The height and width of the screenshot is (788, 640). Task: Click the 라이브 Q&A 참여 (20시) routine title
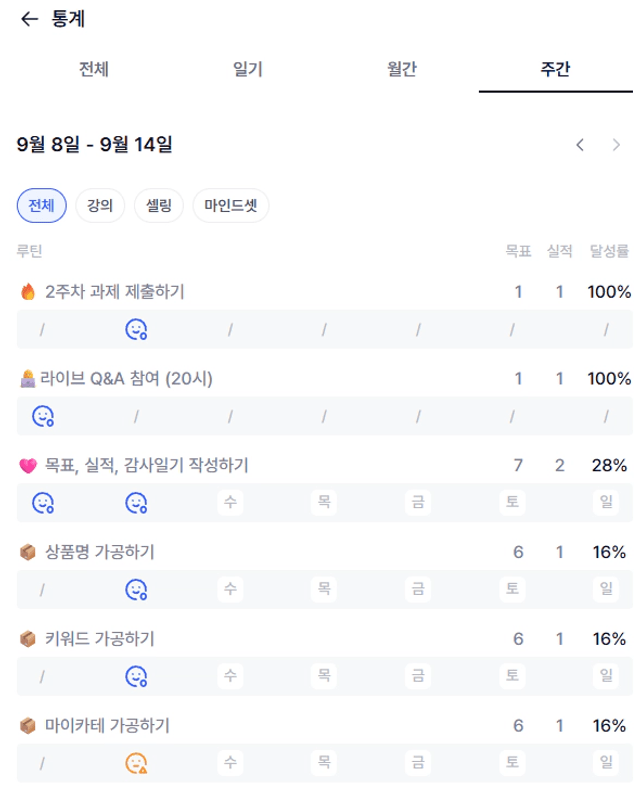126,379
